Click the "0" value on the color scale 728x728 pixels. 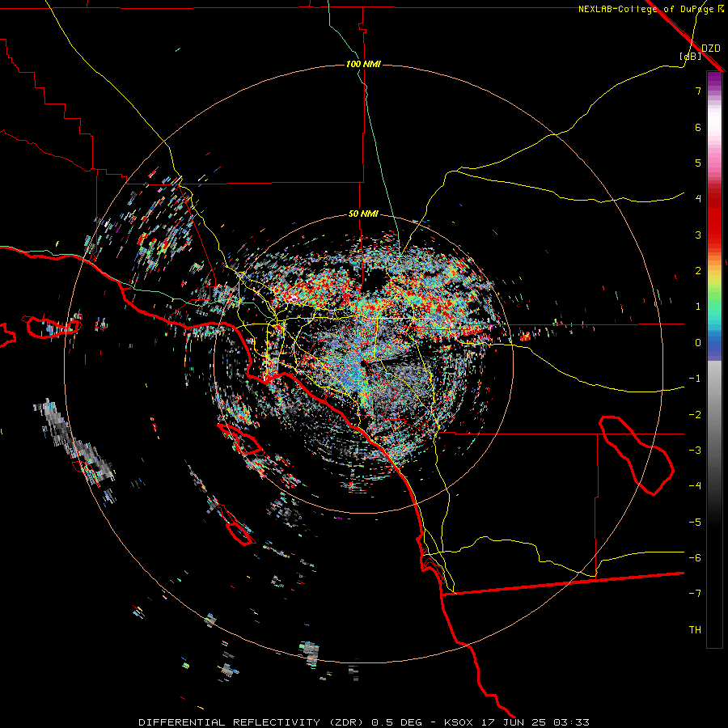tap(698, 343)
